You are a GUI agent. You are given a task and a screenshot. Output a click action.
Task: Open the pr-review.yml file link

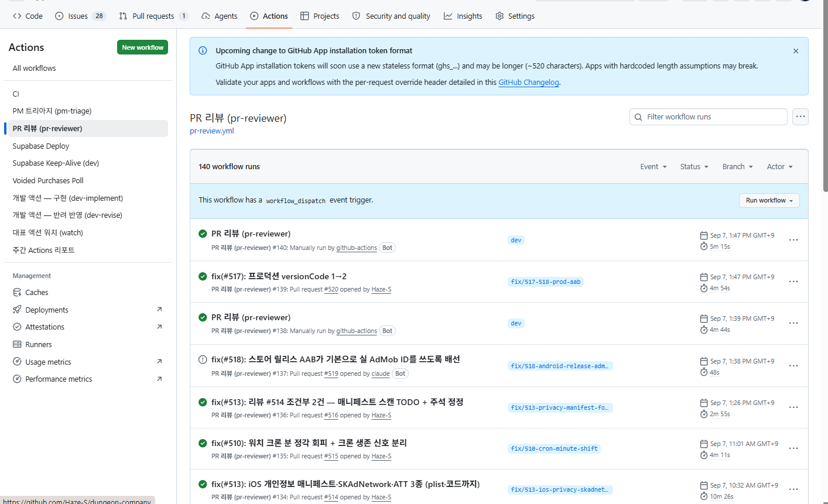(212, 131)
